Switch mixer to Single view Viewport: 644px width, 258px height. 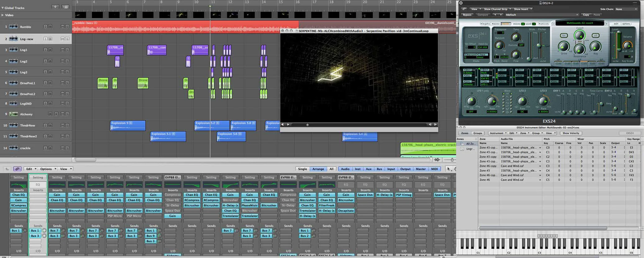[x=302, y=169]
